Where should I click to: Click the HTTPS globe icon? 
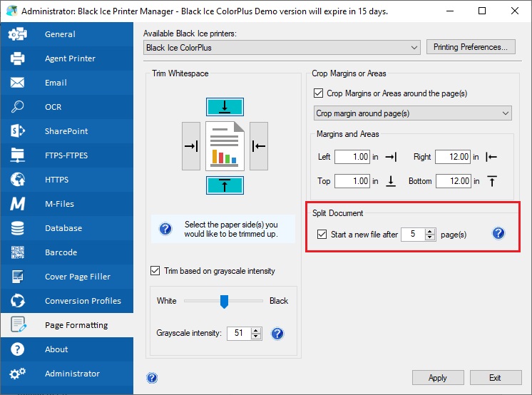click(17, 180)
